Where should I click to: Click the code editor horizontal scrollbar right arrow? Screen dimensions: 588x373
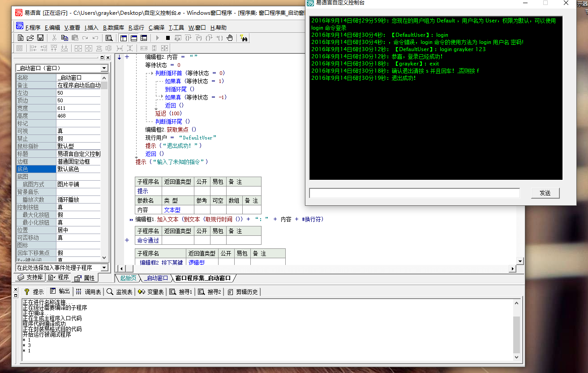tap(512, 269)
